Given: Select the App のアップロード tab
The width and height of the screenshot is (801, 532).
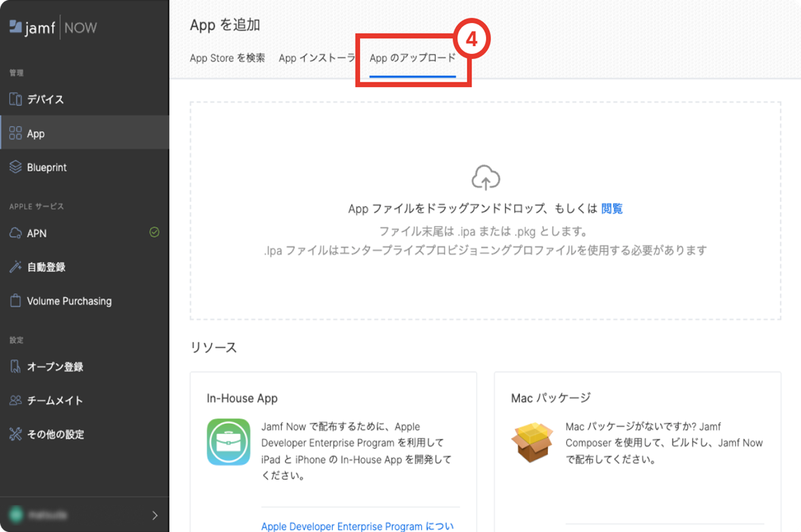Looking at the screenshot, I should 413,59.
